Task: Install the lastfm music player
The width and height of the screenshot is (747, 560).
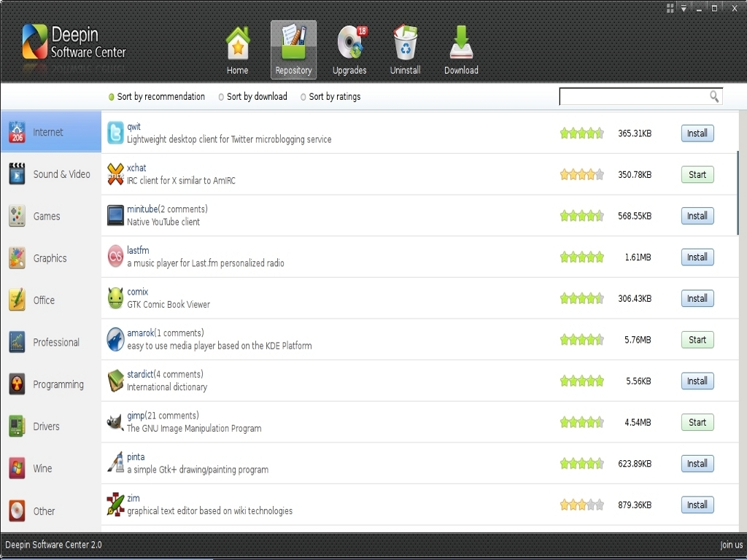Action: 697,257
